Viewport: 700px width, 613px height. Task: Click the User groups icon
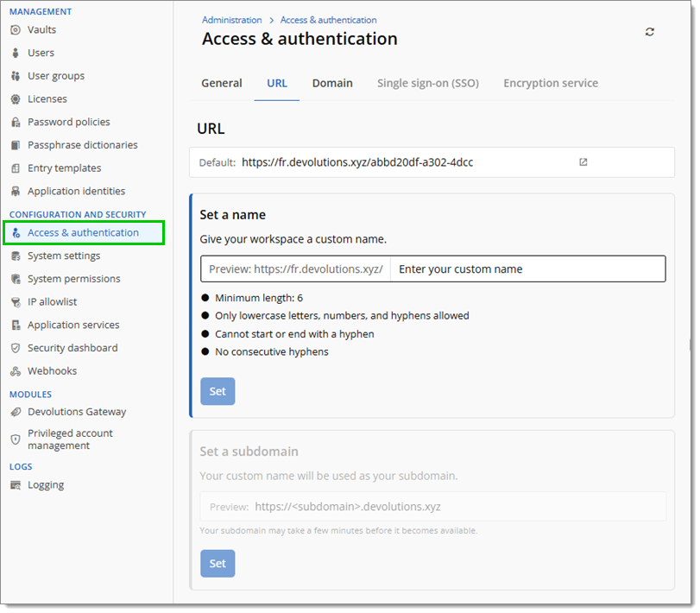tap(16, 76)
